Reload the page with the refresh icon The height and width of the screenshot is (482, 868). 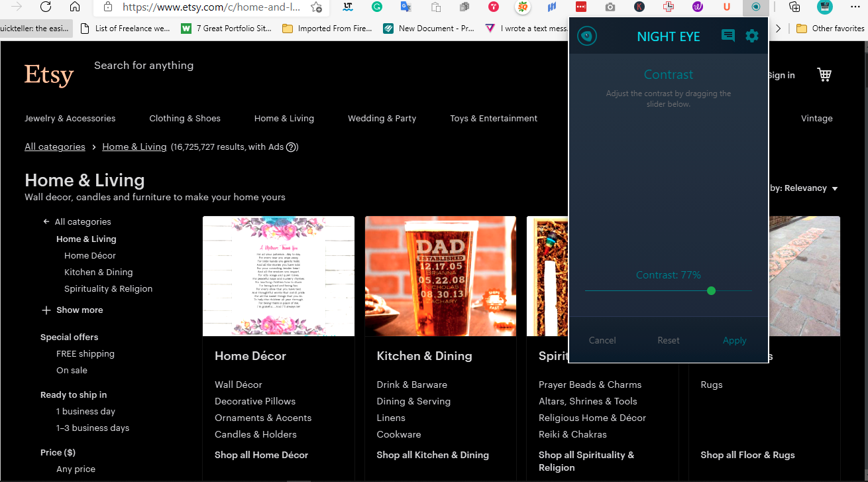coord(46,7)
